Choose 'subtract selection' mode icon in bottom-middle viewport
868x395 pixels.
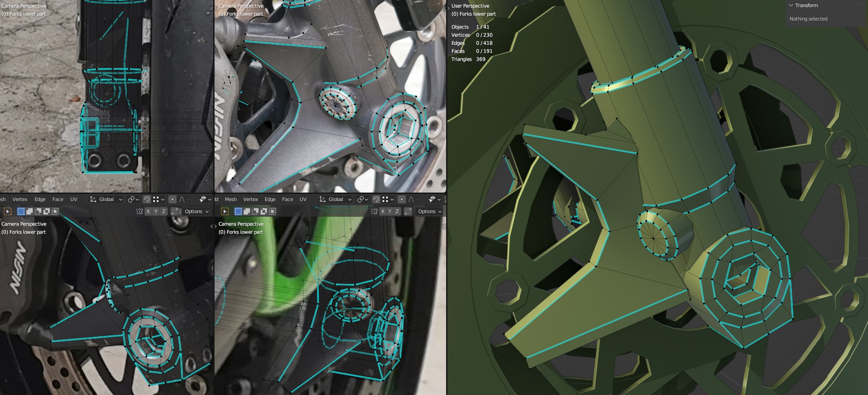tap(255, 211)
